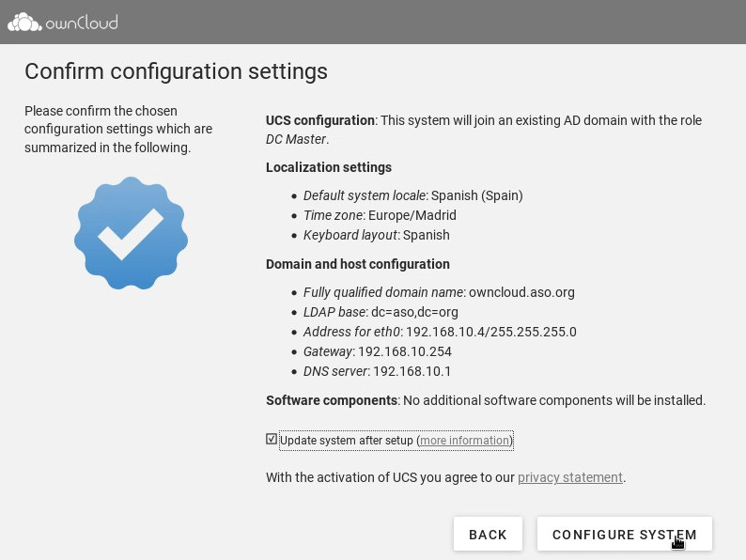
Task: Click the Software components summary line
Action: 485,400
